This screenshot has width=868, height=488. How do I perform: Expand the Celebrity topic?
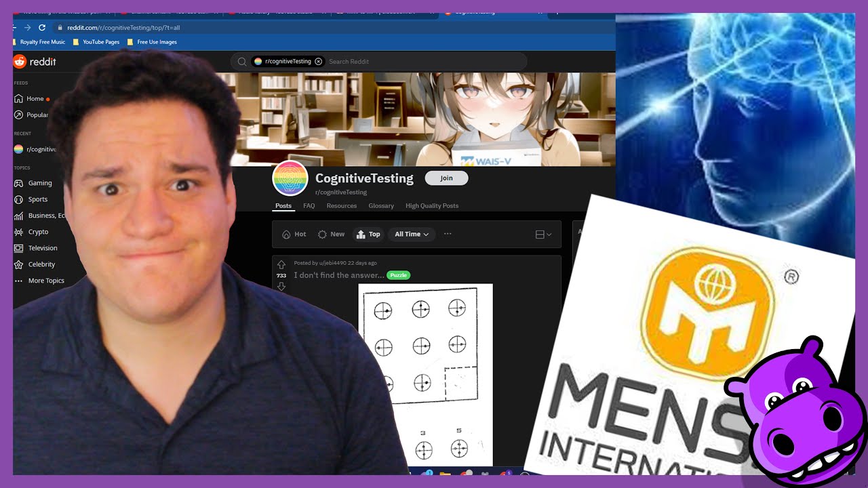pos(35,264)
